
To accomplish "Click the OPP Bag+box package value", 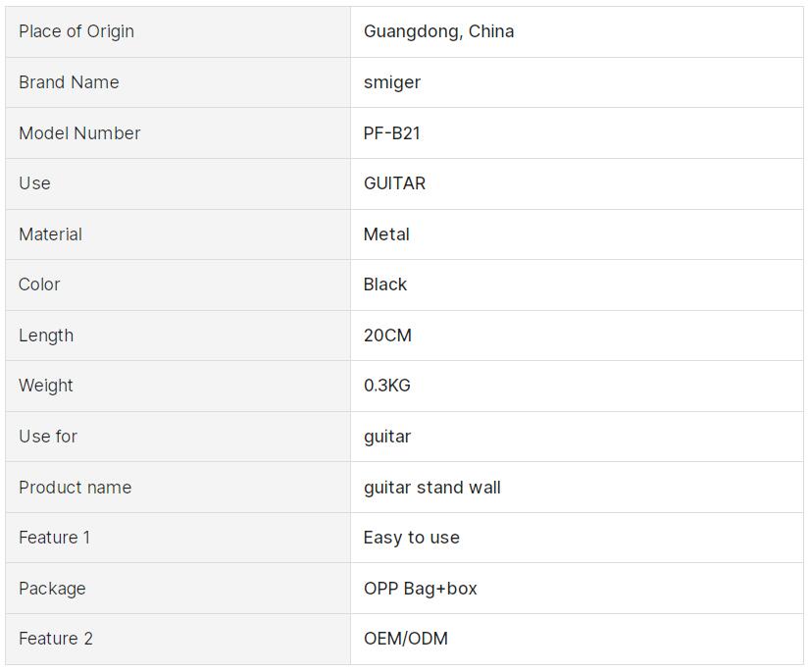I will click(x=420, y=589).
